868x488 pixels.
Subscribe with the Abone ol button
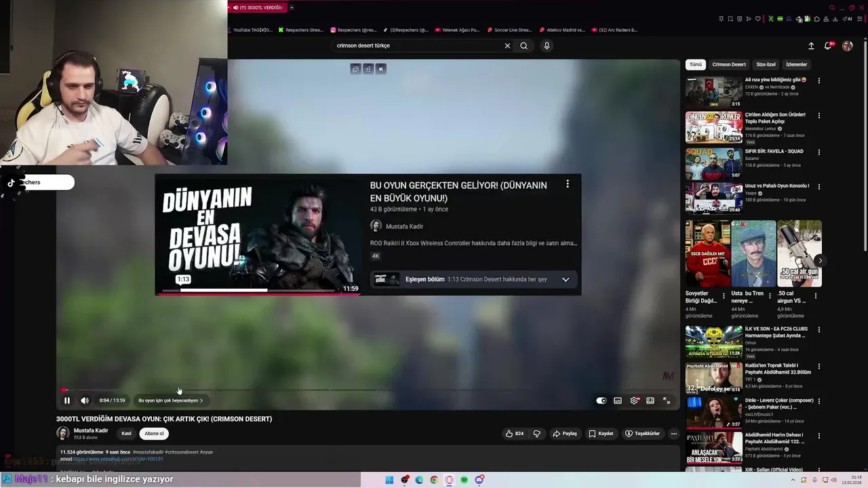pyautogui.click(x=154, y=434)
